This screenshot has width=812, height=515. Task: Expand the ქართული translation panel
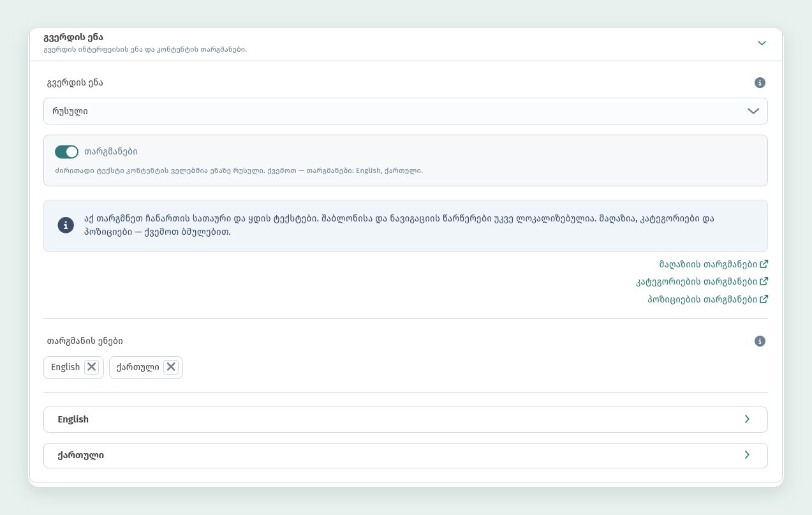406,456
